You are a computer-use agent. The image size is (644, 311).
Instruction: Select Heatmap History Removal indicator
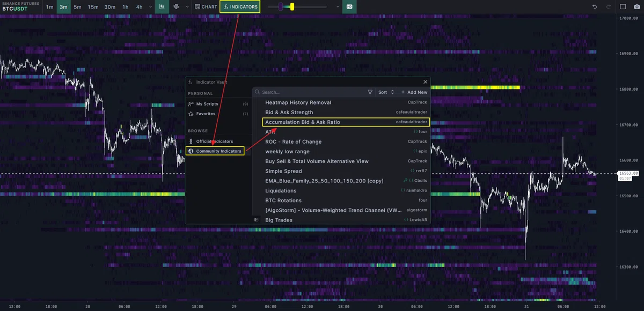(x=346, y=102)
